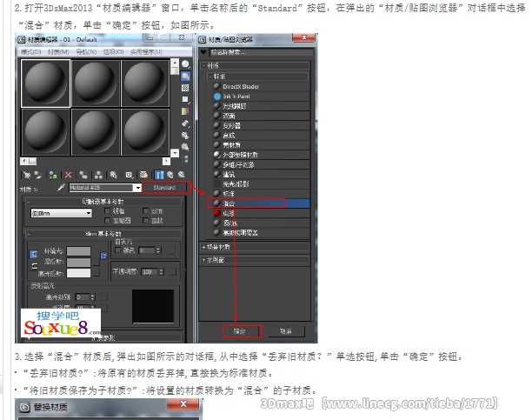The image size is (532, 420).
Task: Click the Video Color Check rainbow icon
Action: point(185,111)
